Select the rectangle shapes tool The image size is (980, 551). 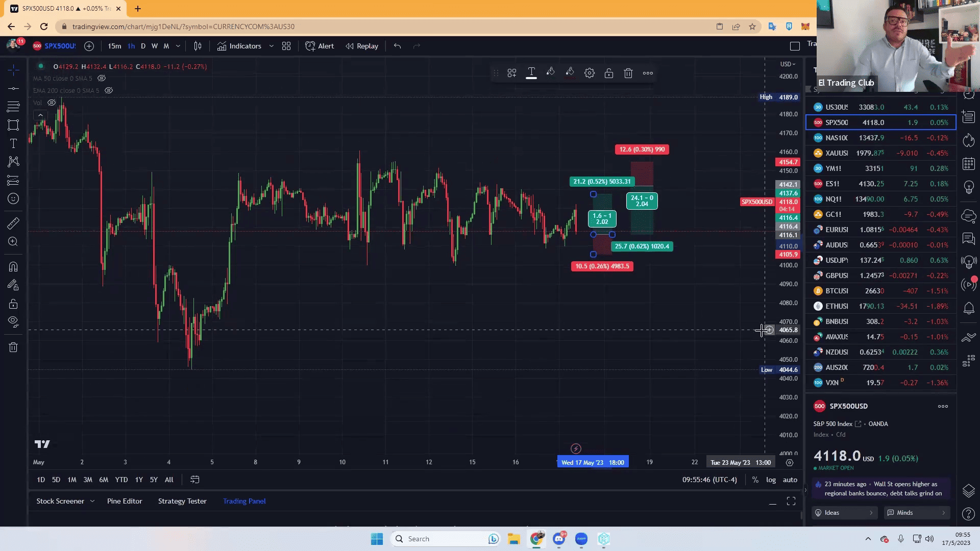point(13,125)
